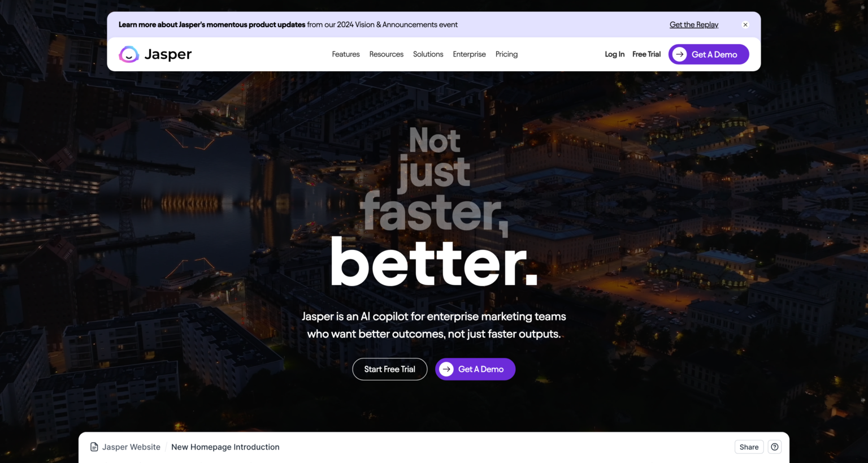Screen dimensions: 868x463
Task: Click the Share button
Action: pyautogui.click(x=749, y=447)
